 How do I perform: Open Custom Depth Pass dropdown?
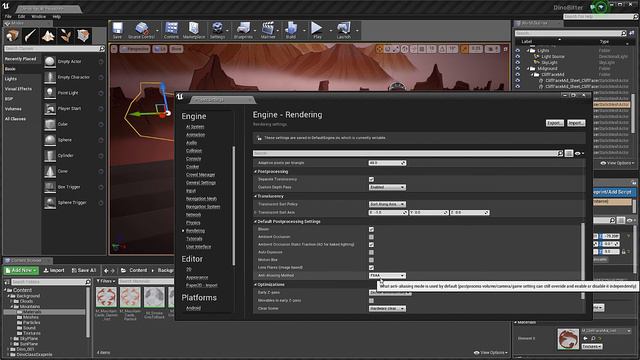point(387,187)
